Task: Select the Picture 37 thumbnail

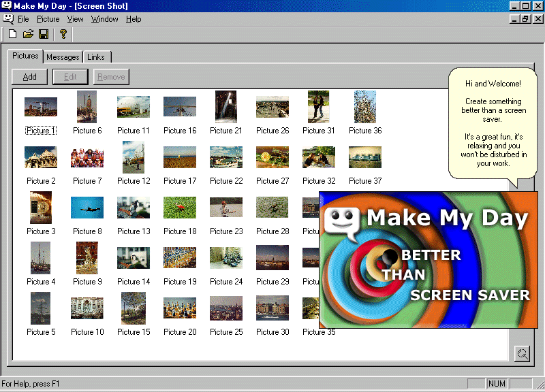Action: click(365, 157)
